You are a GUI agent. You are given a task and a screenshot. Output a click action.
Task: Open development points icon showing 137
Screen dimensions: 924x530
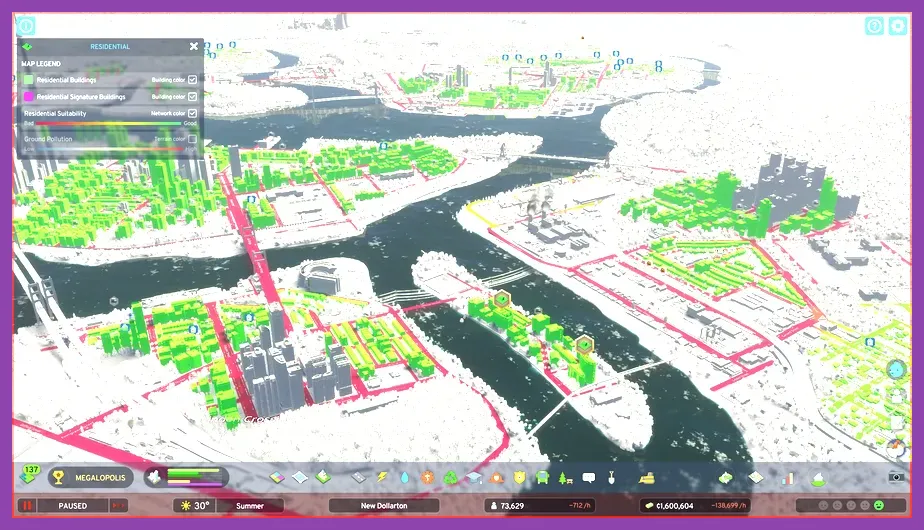[29, 474]
